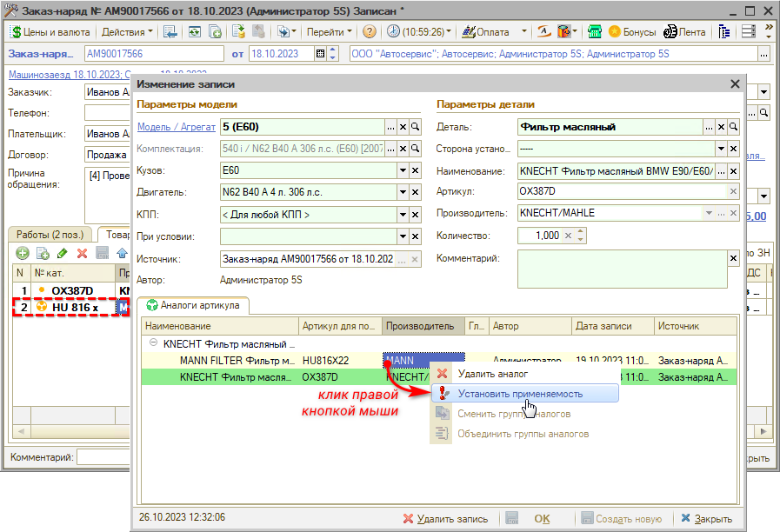Click the help question mark icon
Screen dimensions: 780x532
point(369,32)
